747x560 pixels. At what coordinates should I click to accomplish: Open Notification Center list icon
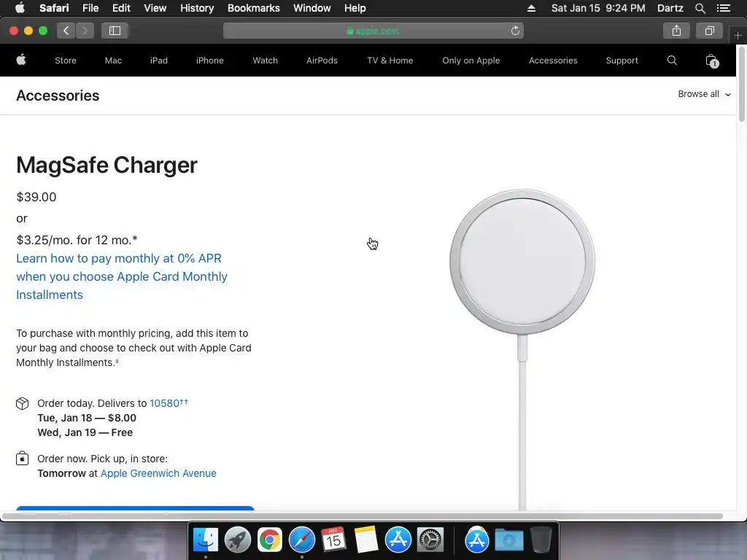[723, 8]
